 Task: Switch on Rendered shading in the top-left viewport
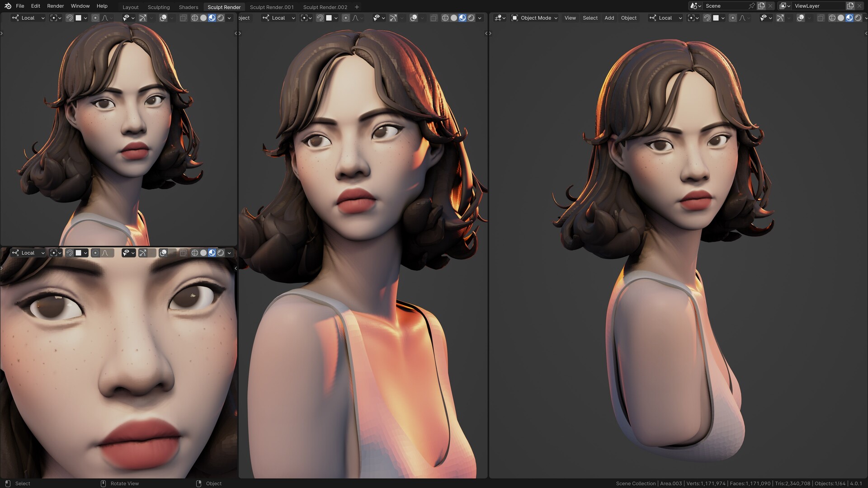pyautogui.click(x=221, y=18)
